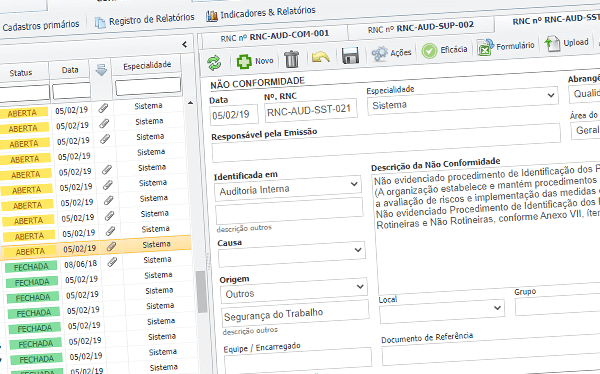Create a new record with Novo

coord(255,61)
